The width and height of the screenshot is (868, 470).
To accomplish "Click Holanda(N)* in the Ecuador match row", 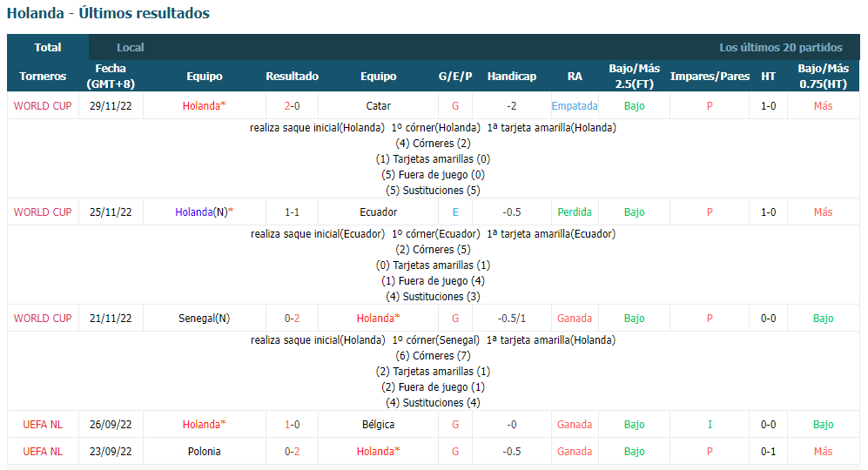I will pyautogui.click(x=205, y=212).
